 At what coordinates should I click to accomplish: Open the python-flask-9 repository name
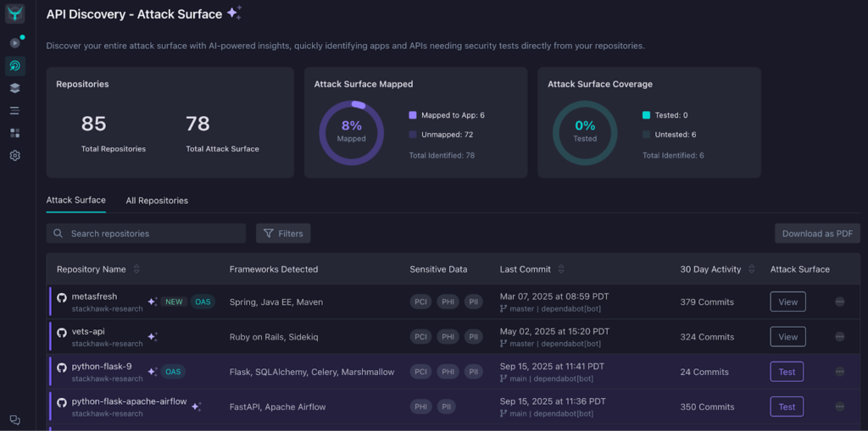click(102, 367)
